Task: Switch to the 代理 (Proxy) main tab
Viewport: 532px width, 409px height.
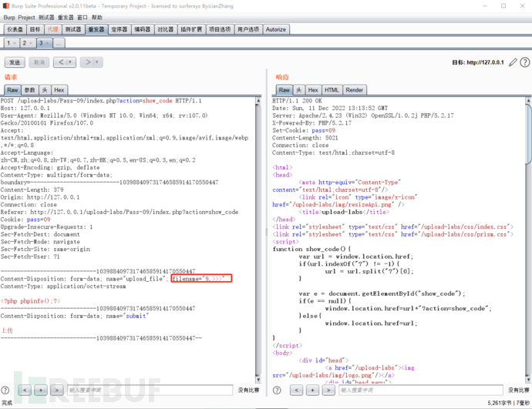Action: [x=52, y=29]
